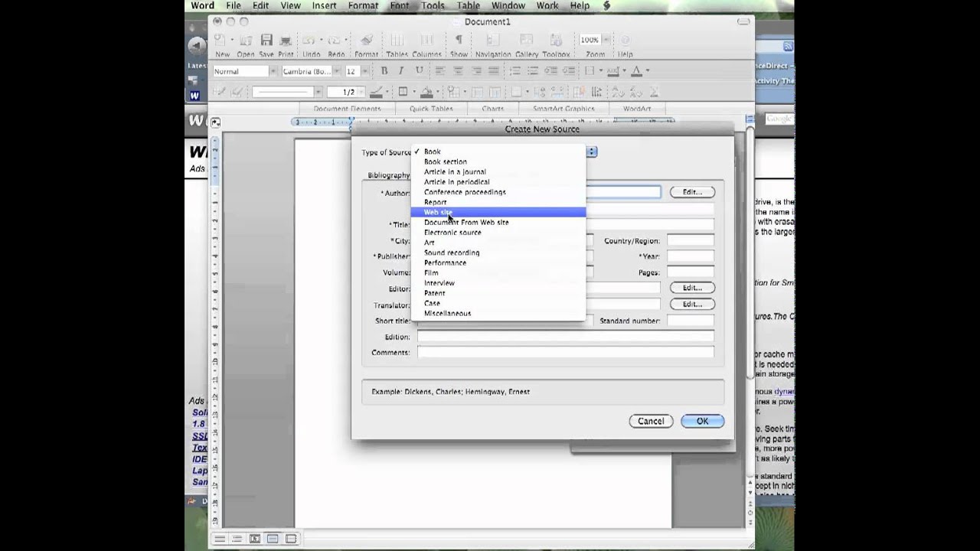Image resolution: width=980 pixels, height=551 pixels.
Task: Click the Format painter brush icon
Action: pyautogui.click(x=366, y=41)
